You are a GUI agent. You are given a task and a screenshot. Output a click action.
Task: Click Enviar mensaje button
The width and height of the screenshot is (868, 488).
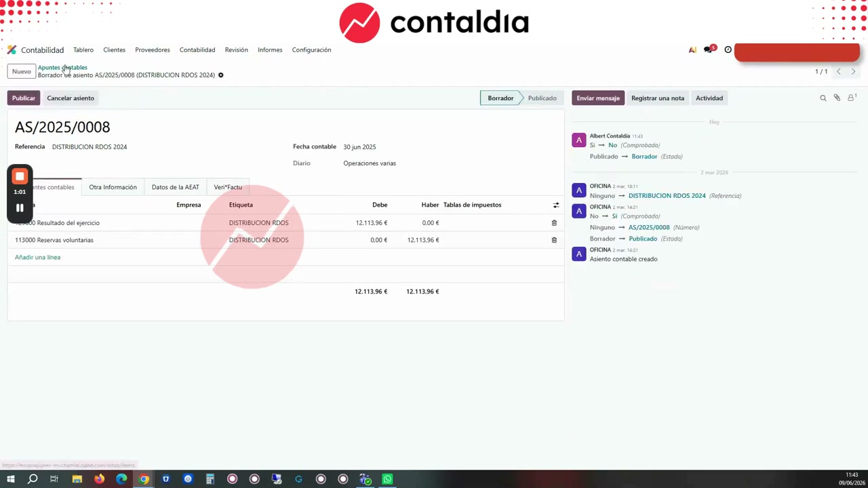pyautogui.click(x=598, y=98)
